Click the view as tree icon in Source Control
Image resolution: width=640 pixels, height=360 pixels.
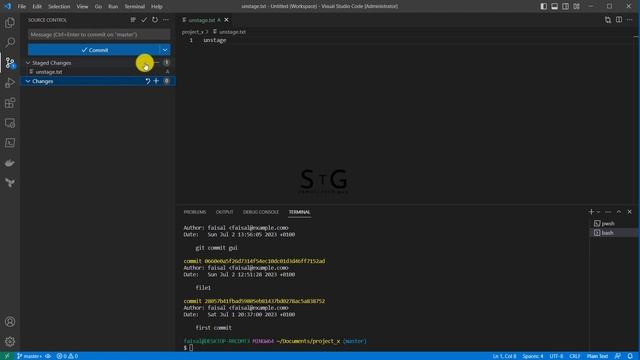click(133, 20)
